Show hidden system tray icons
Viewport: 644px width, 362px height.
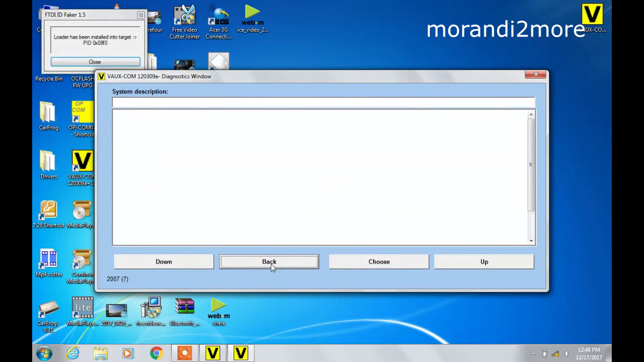533,354
